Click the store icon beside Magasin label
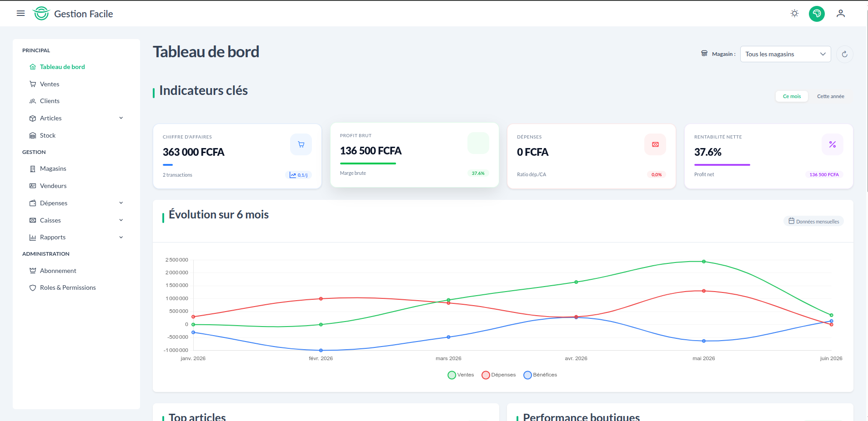Viewport: 868px width, 421px height. point(704,54)
